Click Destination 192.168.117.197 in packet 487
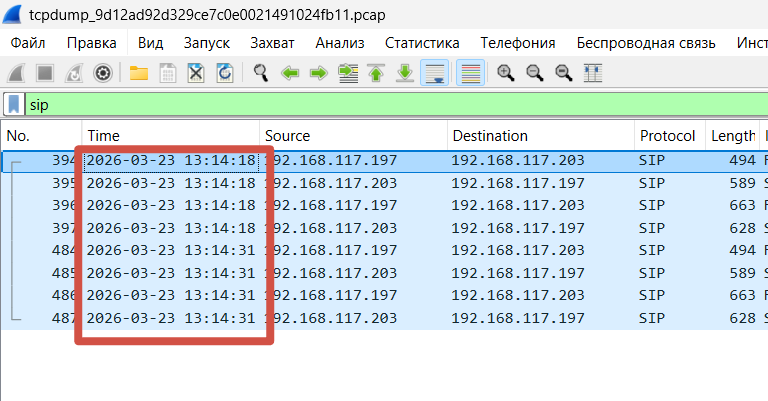768x401 pixels. (x=518, y=318)
